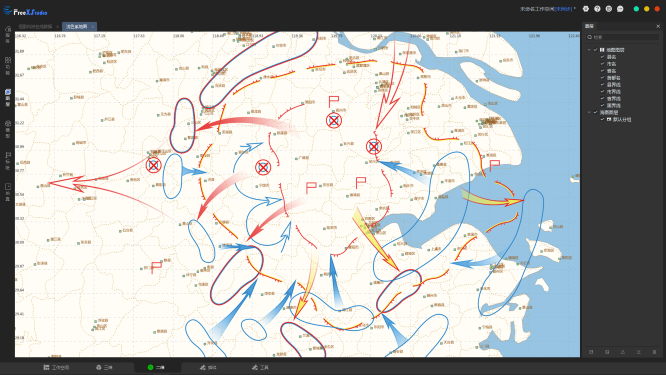
Task: Click the last icon in the layer panel footer
Action: [x=654, y=352]
